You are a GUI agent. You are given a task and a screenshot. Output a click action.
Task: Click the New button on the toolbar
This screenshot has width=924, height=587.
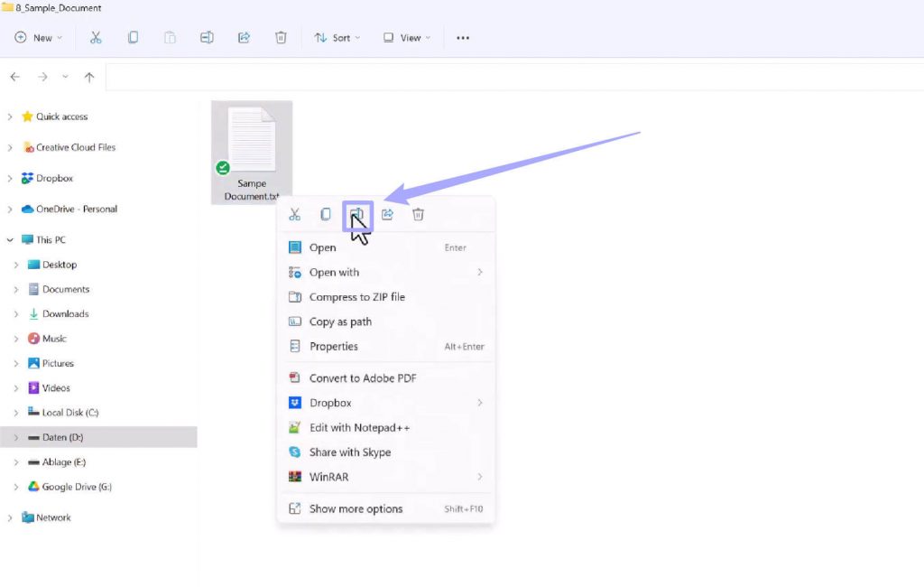coord(37,37)
